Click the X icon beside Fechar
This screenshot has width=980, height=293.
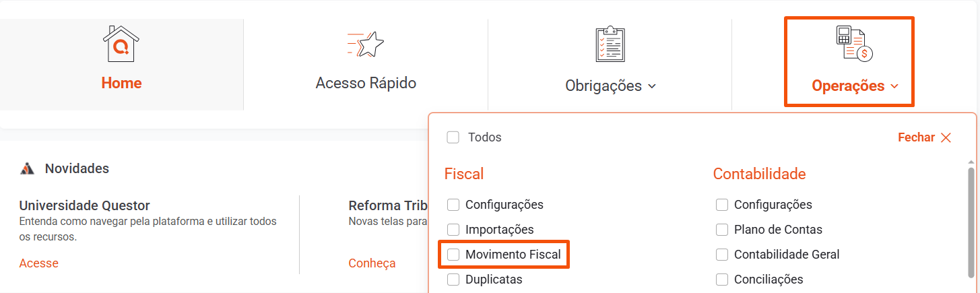point(946,137)
